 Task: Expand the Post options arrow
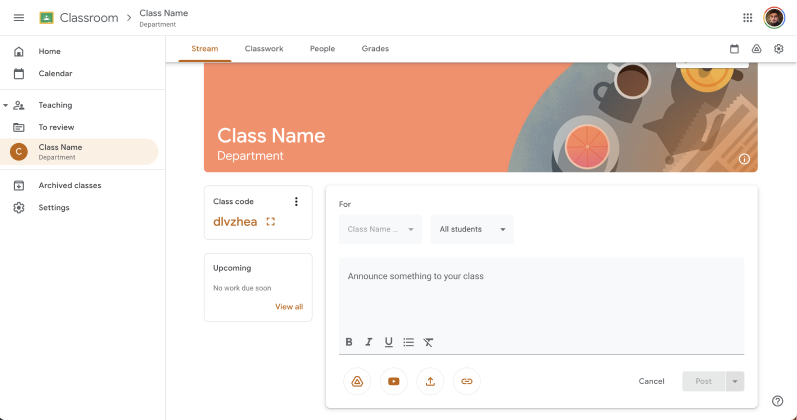(x=736, y=381)
